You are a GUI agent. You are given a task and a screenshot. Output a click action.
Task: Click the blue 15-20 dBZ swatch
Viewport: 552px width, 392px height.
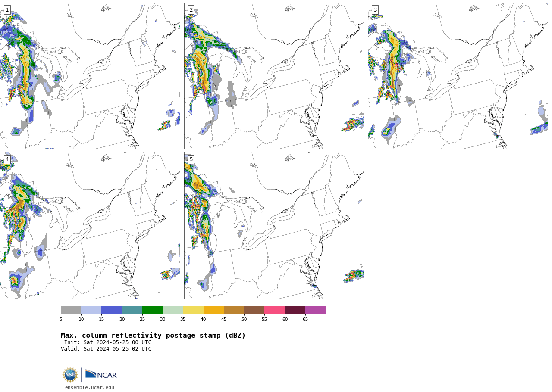pyautogui.click(x=112, y=310)
